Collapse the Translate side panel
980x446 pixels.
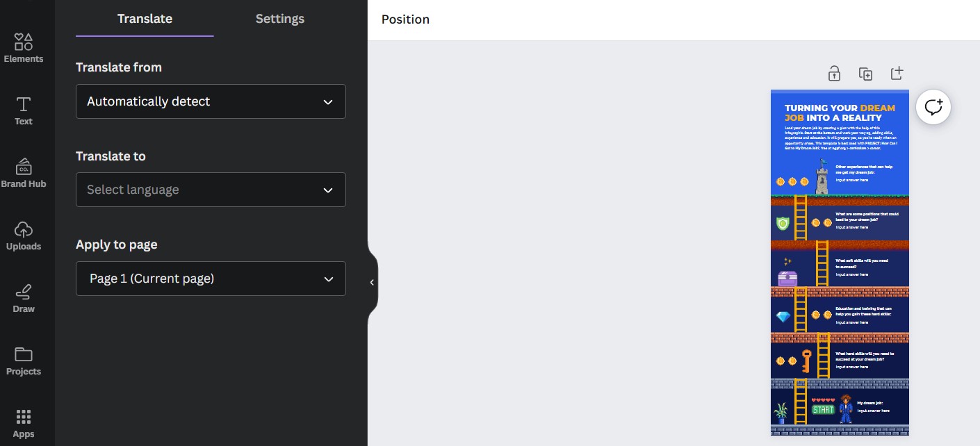coord(372,282)
